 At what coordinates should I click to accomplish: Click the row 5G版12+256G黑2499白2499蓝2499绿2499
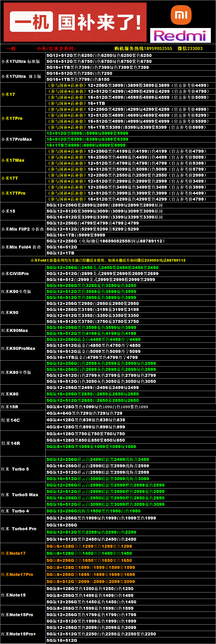point(130,388)
